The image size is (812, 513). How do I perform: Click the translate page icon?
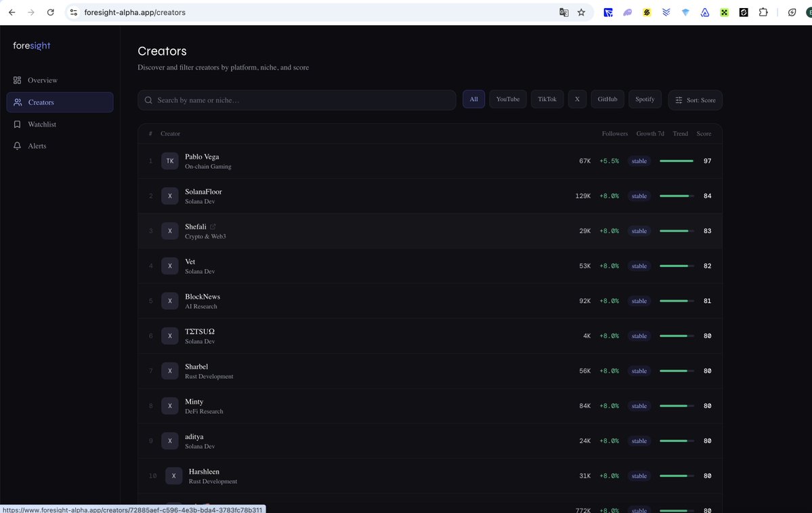tap(564, 12)
